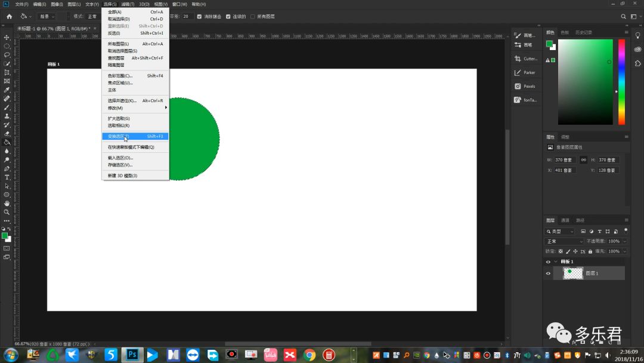Open the Pexels plugin panel button
Viewport: 644px width, 363px height.
click(525, 87)
